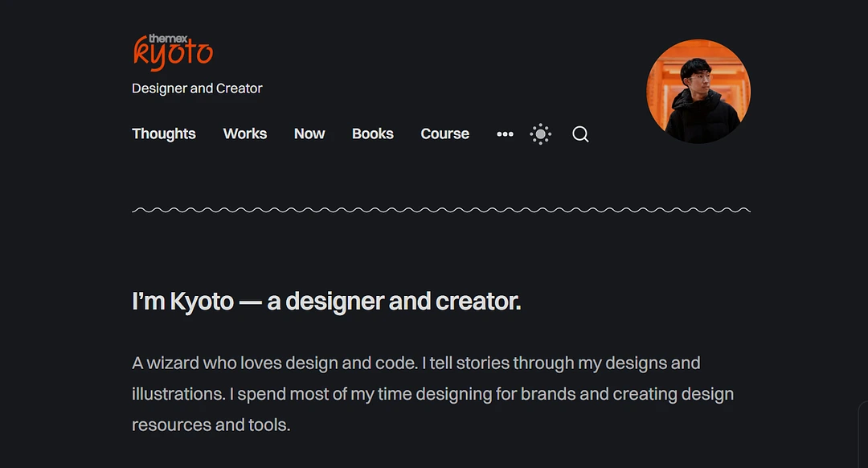Click the orange Kyoto logo
This screenshot has height=468, width=868.
(x=173, y=55)
